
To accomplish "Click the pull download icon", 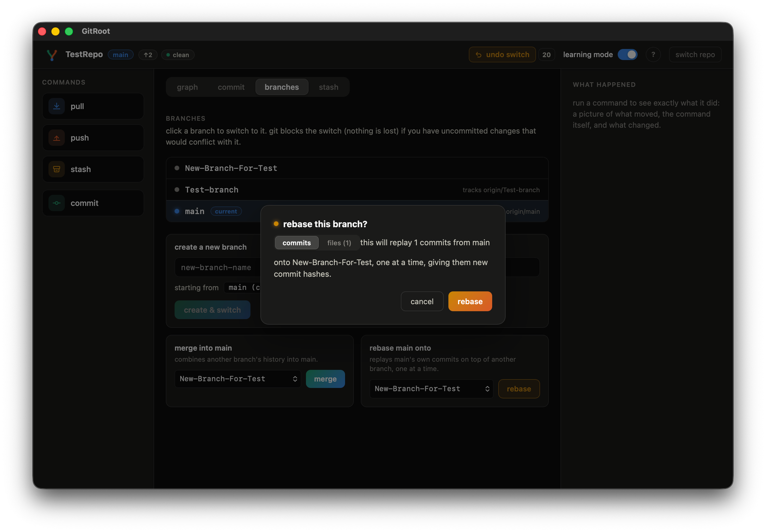I will 56,106.
